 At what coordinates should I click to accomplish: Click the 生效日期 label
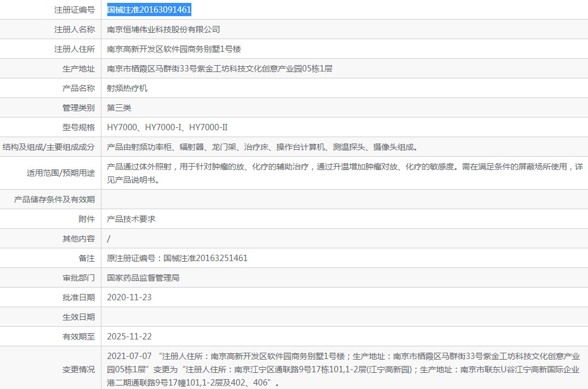click(x=78, y=317)
